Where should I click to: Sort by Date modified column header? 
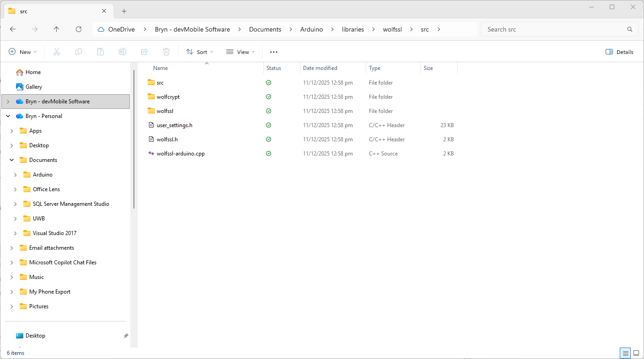(x=320, y=68)
